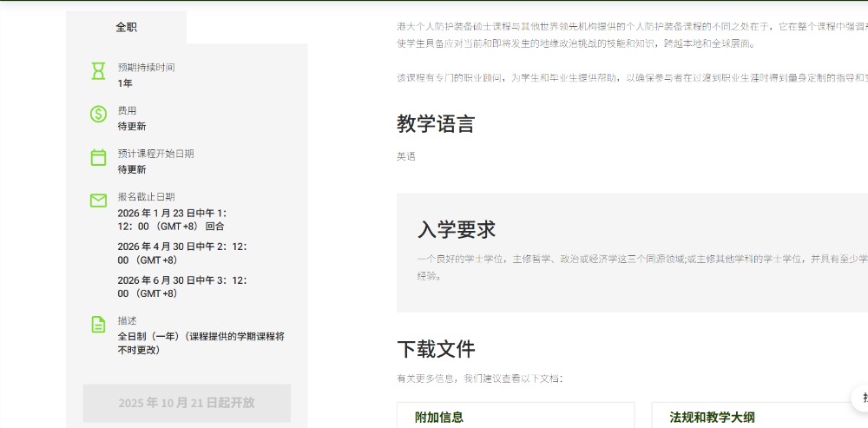Click the hourglass expected duration icon
The image size is (868, 428).
pyautogui.click(x=98, y=71)
